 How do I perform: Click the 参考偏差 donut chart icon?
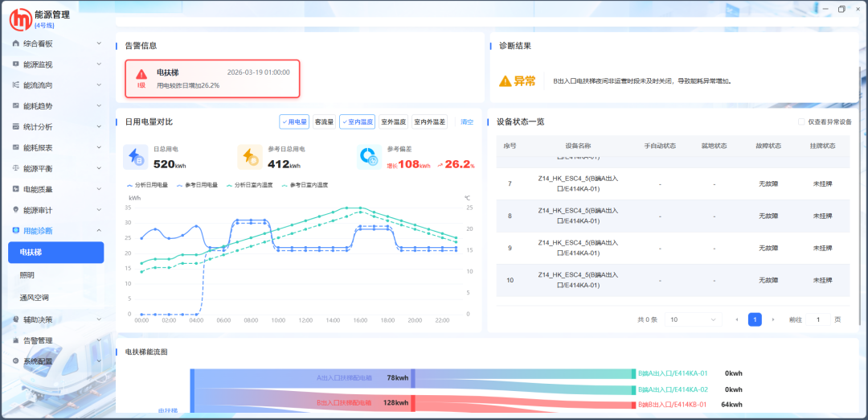point(370,157)
